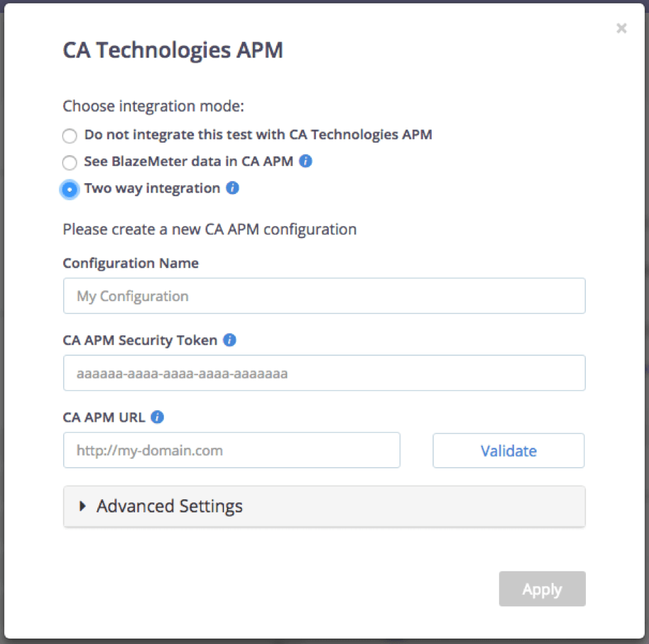Screen dimensions: 649x644
Task: Open the CA APM Security Token info icon
Action: pyautogui.click(x=230, y=340)
